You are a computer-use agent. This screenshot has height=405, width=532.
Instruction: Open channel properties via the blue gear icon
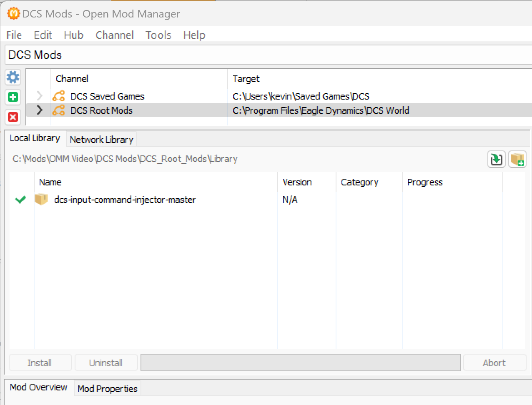coord(13,77)
